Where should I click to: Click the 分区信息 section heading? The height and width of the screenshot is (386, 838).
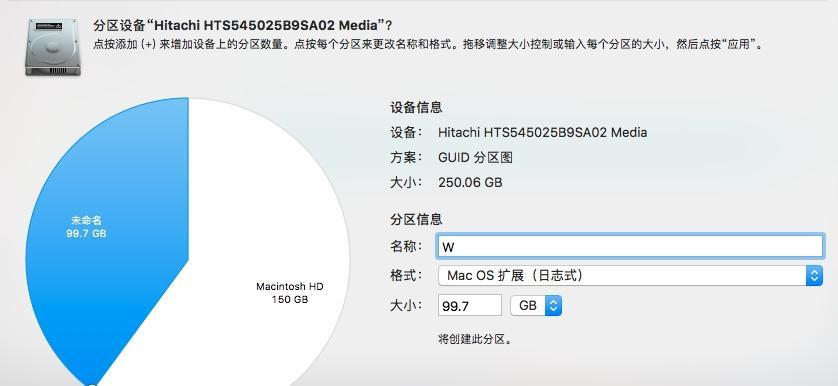coord(416,219)
